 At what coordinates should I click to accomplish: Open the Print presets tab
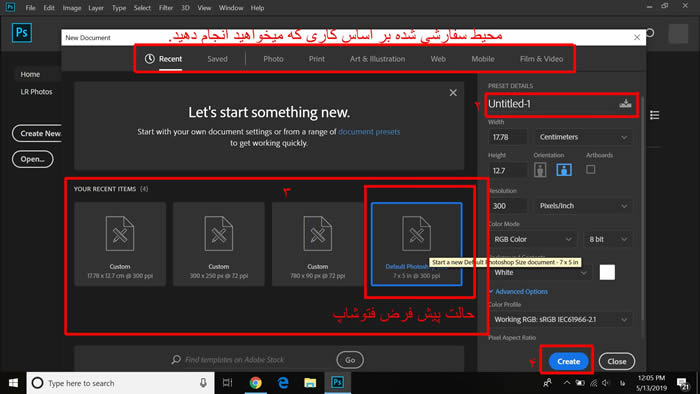(317, 59)
